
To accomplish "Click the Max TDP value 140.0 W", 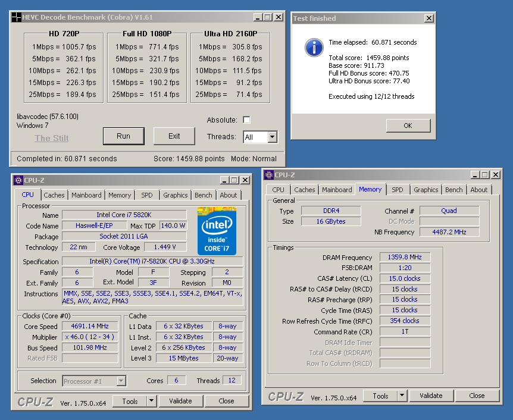I will pyautogui.click(x=173, y=225).
